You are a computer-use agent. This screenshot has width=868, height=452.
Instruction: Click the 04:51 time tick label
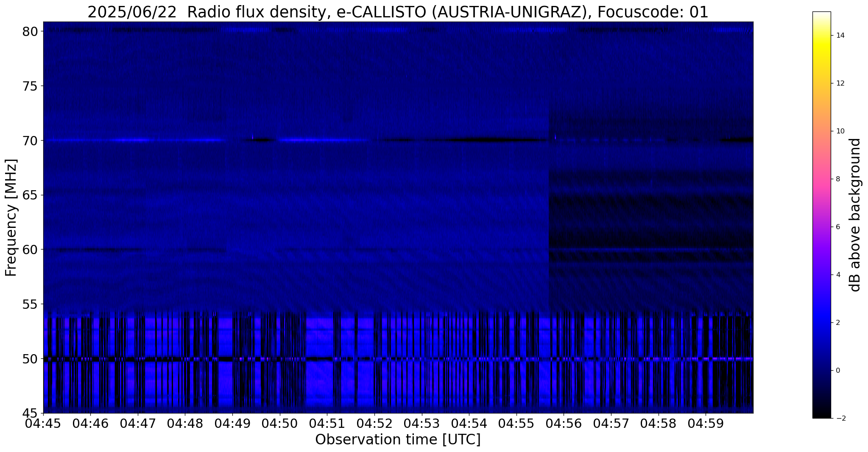click(x=327, y=424)
